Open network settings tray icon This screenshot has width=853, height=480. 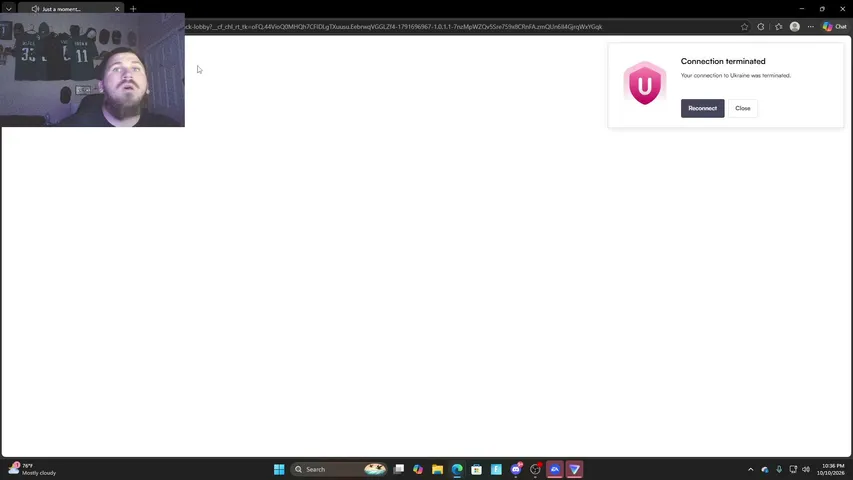[x=793, y=469]
